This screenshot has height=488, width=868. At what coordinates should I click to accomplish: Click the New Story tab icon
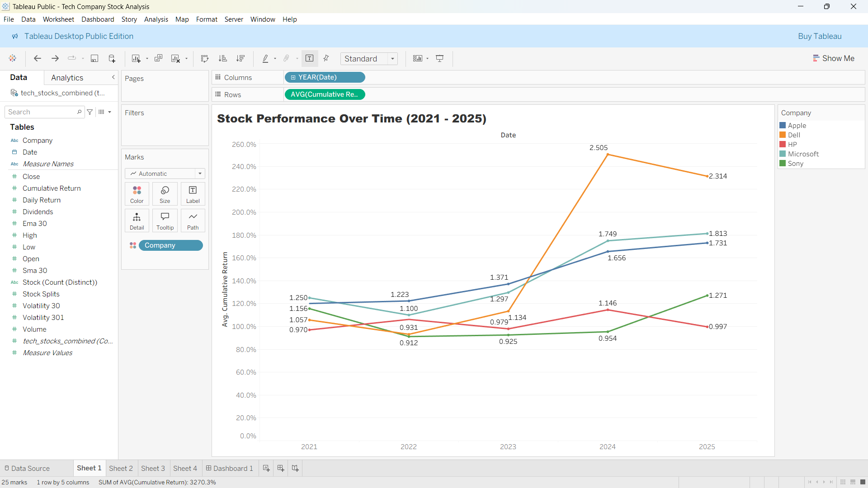coord(295,468)
